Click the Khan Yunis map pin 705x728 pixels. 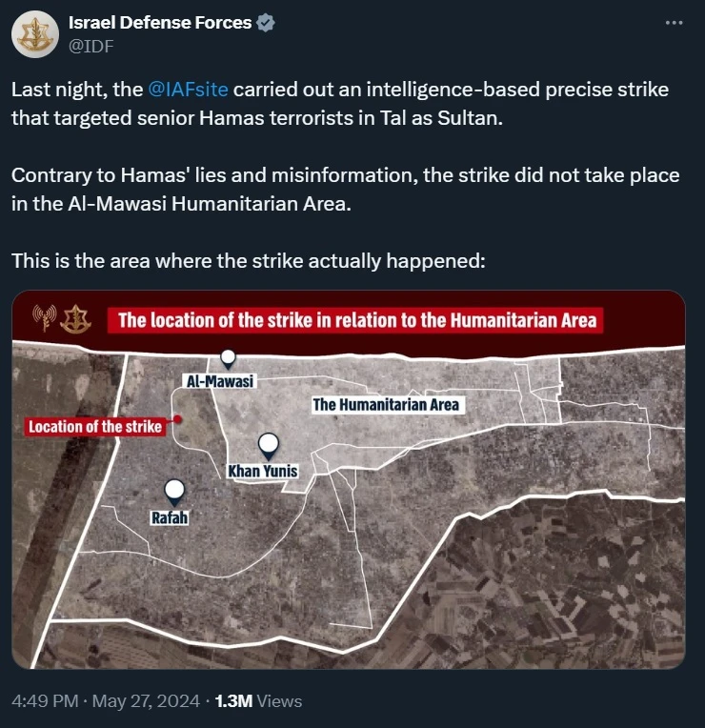269,444
